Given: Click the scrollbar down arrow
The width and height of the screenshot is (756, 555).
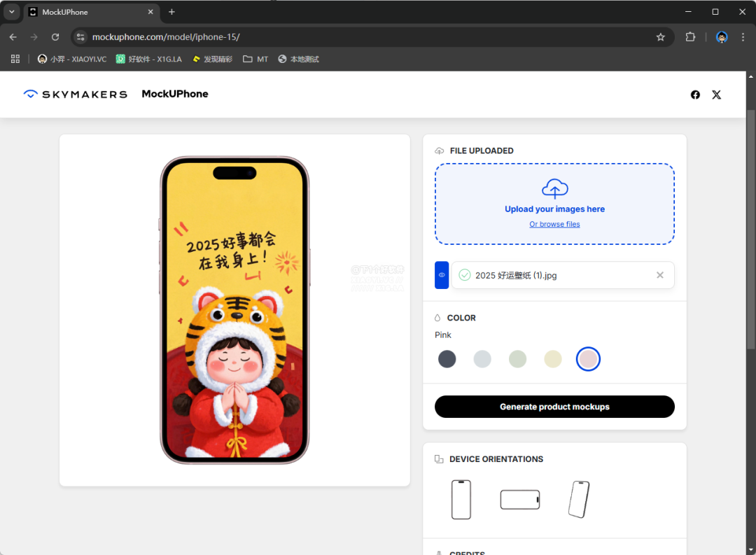Looking at the screenshot, I should click(750, 550).
